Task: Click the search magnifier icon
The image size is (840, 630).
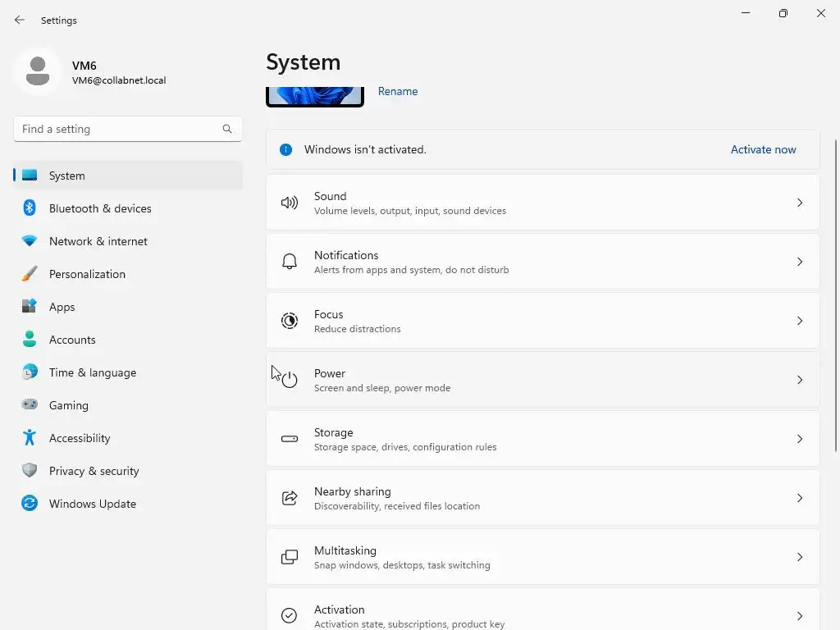Action: tap(227, 129)
